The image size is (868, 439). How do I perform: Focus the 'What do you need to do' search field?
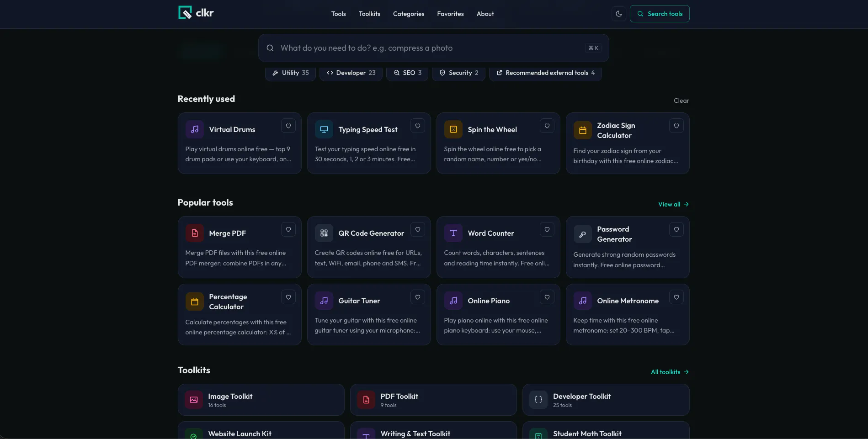[x=433, y=48]
